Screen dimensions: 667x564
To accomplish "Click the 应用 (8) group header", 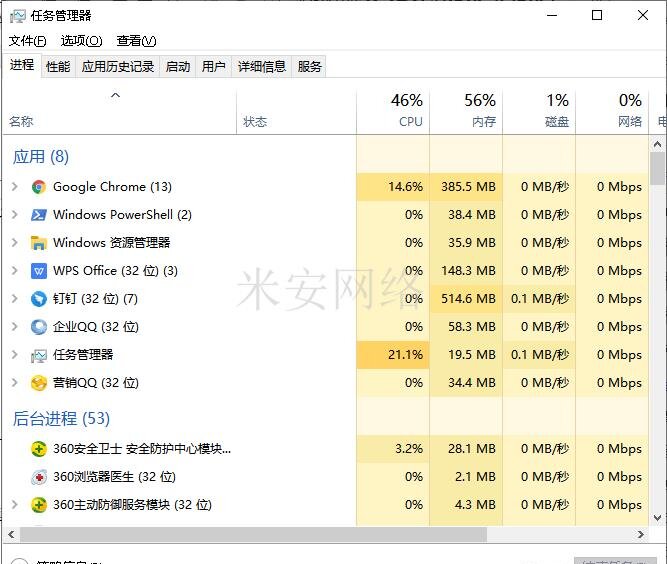I will (x=41, y=157).
